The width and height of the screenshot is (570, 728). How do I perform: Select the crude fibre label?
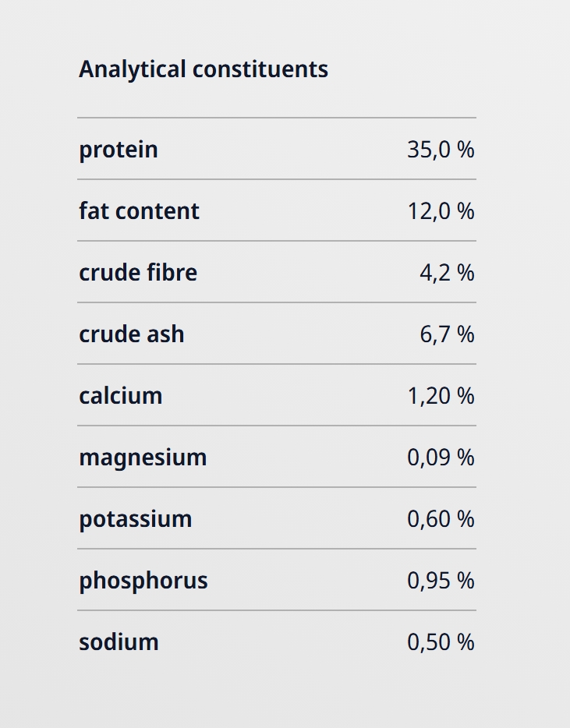coord(138,272)
